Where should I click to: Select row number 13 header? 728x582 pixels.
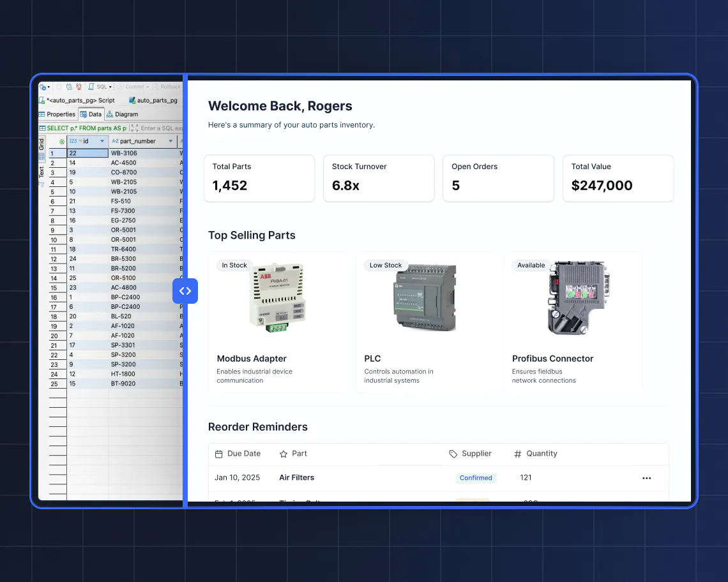57,269
